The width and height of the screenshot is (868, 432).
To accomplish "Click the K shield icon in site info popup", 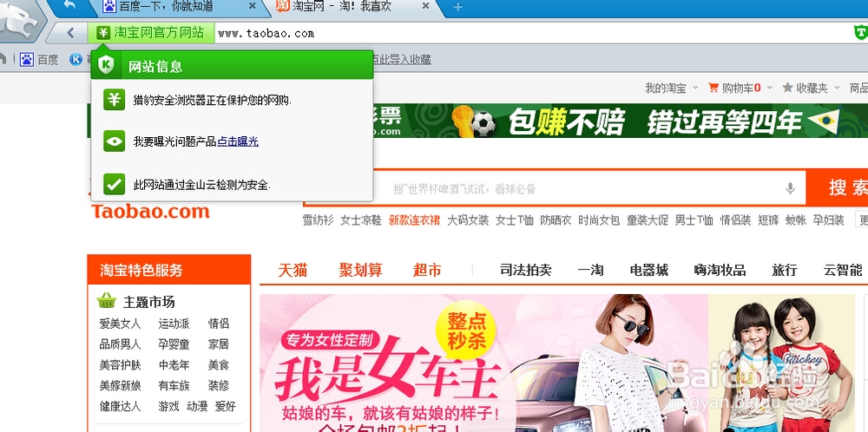I will (x=106, y=66).
